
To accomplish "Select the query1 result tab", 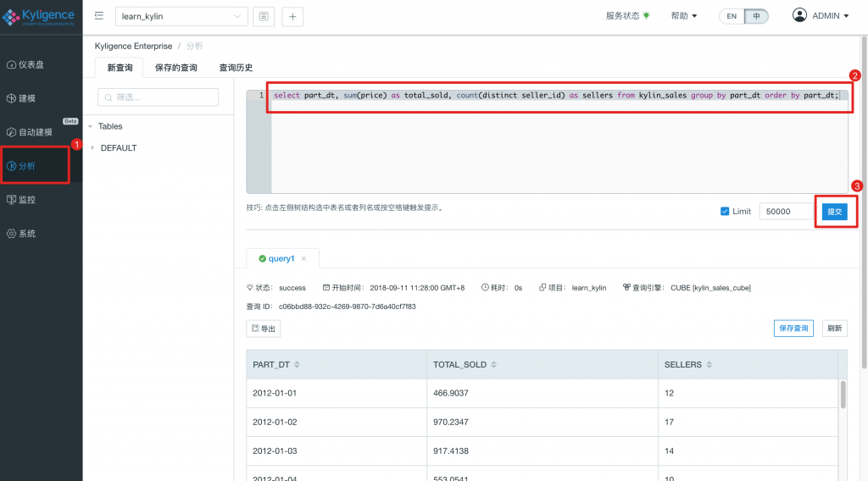I will tap(281, 258).
